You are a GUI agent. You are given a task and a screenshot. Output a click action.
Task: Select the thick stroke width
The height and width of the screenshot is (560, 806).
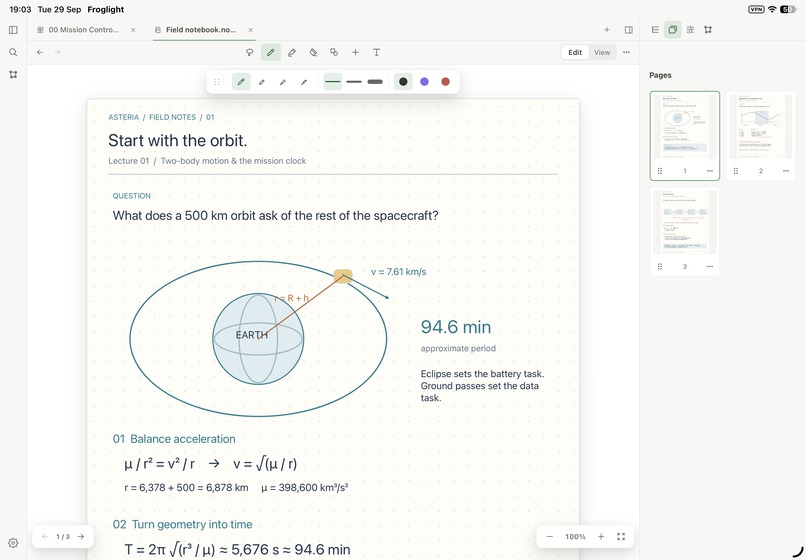375,82
